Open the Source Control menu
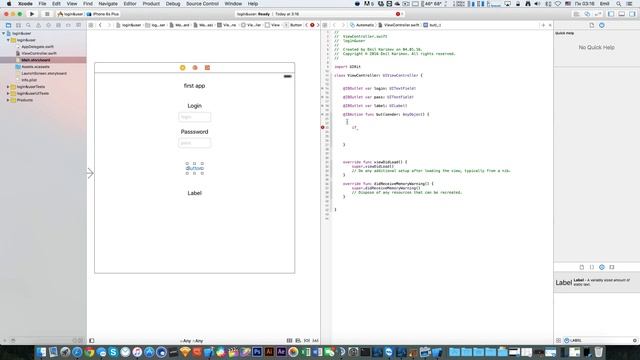The height and width of the screenshot is (360, 640). coord(202,4)
